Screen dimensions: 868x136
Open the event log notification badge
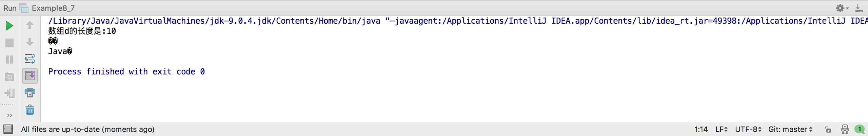point(860,129)
